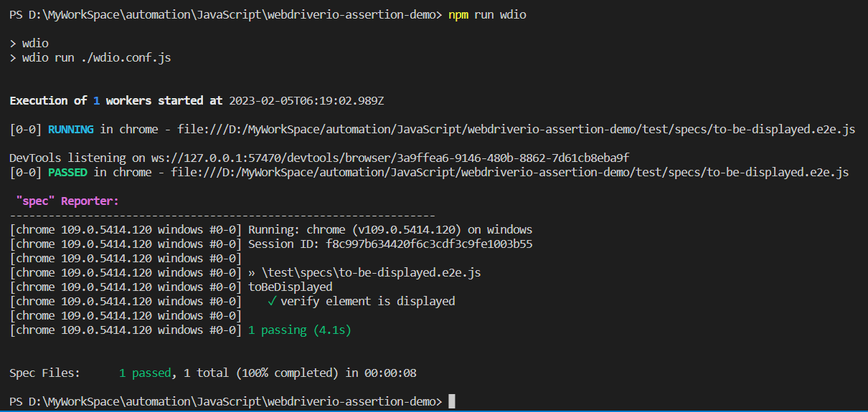Click the 'npm run wdio' command text

tap(487, 15)
